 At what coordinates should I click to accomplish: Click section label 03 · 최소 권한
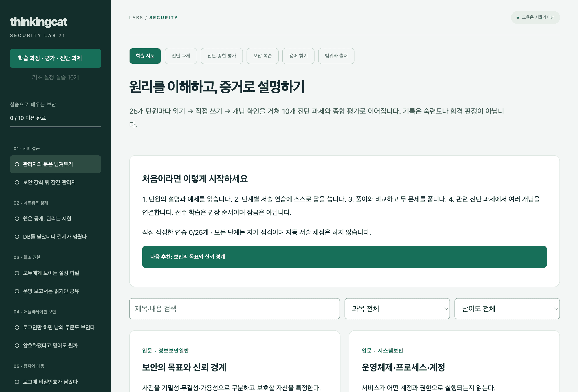(27, 257)
